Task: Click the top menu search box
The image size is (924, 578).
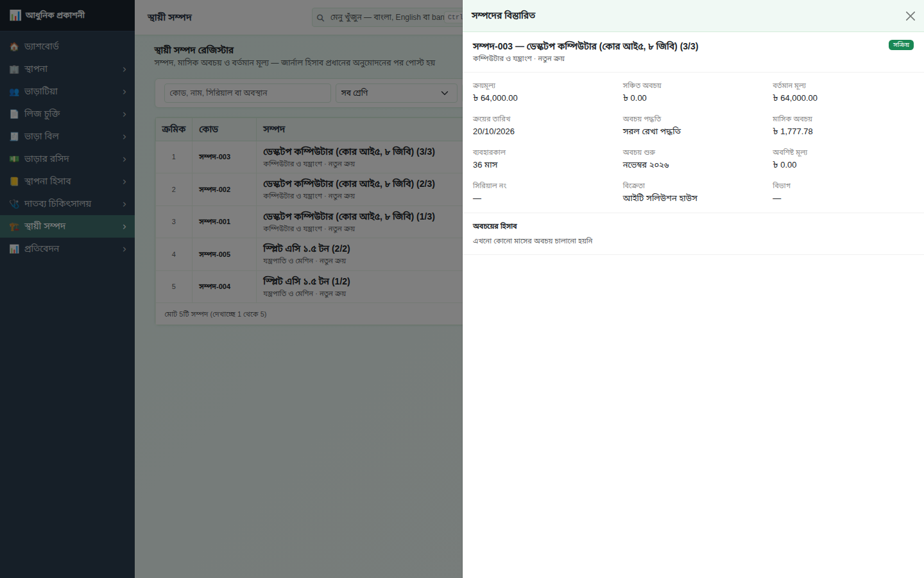Action: click(x=387, y=17)
